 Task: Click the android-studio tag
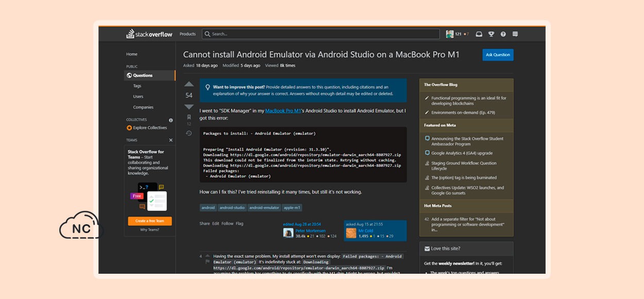(232, 208)
